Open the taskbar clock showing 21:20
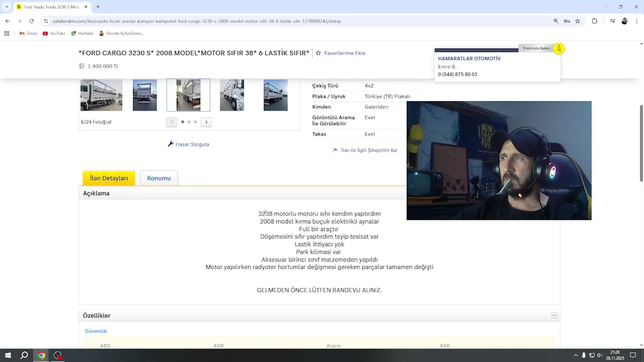 615,355
